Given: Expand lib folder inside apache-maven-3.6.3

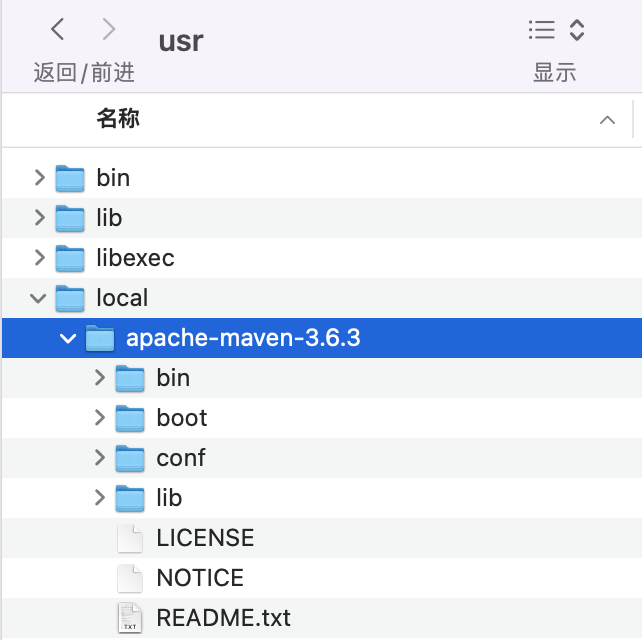Looking at the screenshot, I should click(x=99, y=498).
